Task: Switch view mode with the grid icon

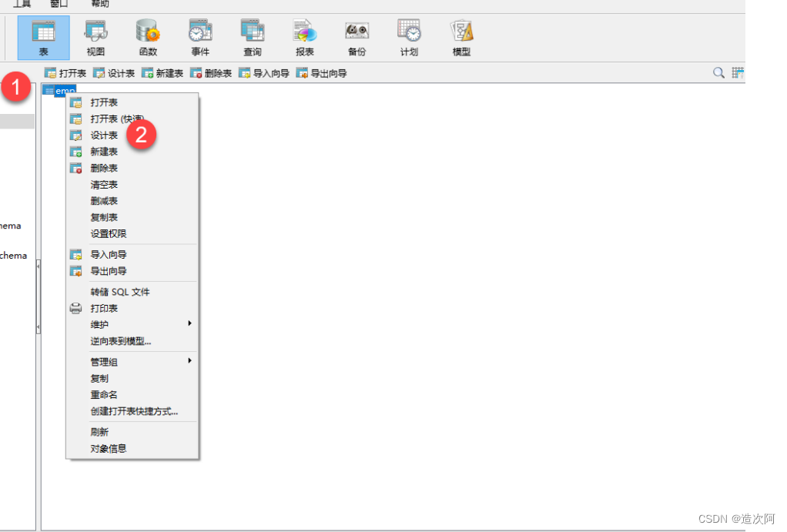Action: (x=738, y=73)
